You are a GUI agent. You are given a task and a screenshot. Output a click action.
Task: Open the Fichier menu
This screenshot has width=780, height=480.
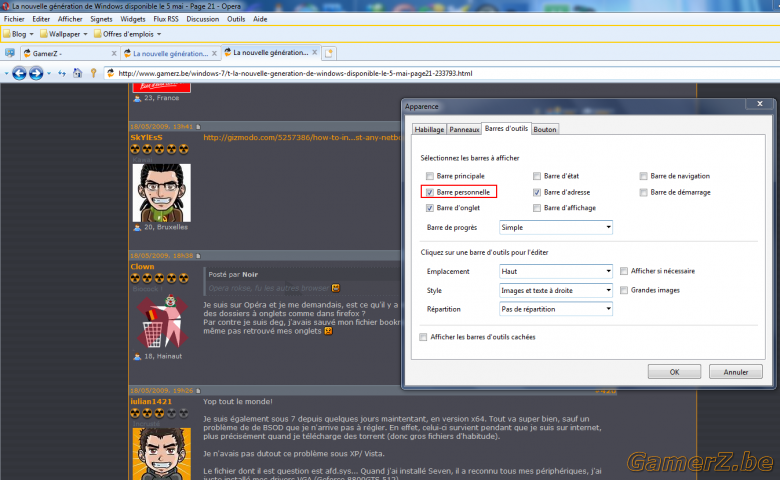click(14, 19)
